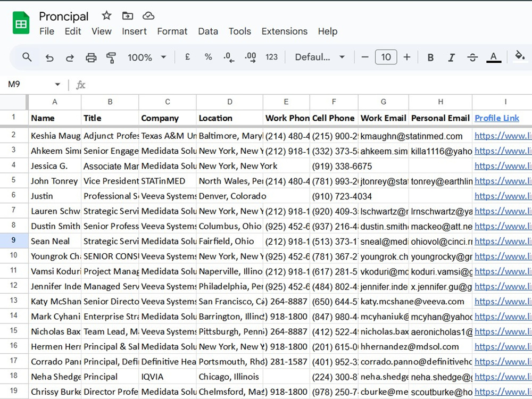Image resolution: width=532 pixels, height=399 pixels.
Task: Star the Proncipal document
Action: tap(106, 15)
